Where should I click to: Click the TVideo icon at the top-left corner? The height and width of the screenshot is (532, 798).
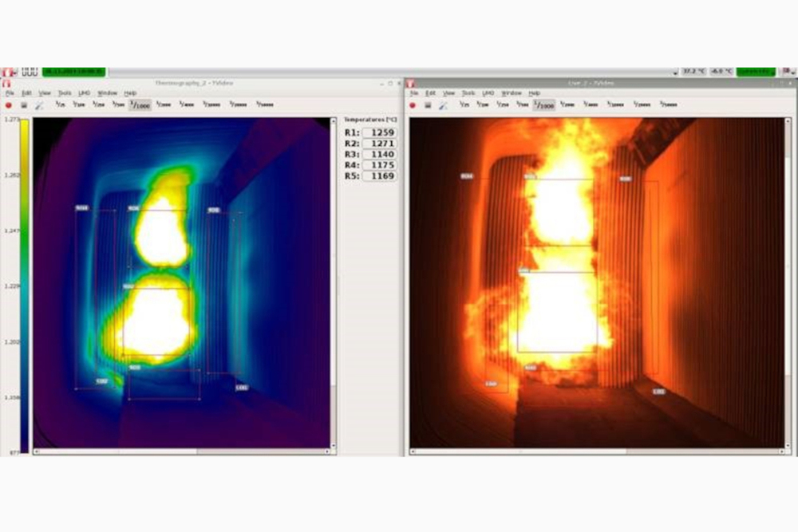pyautogui.click(x=7, y=70)
